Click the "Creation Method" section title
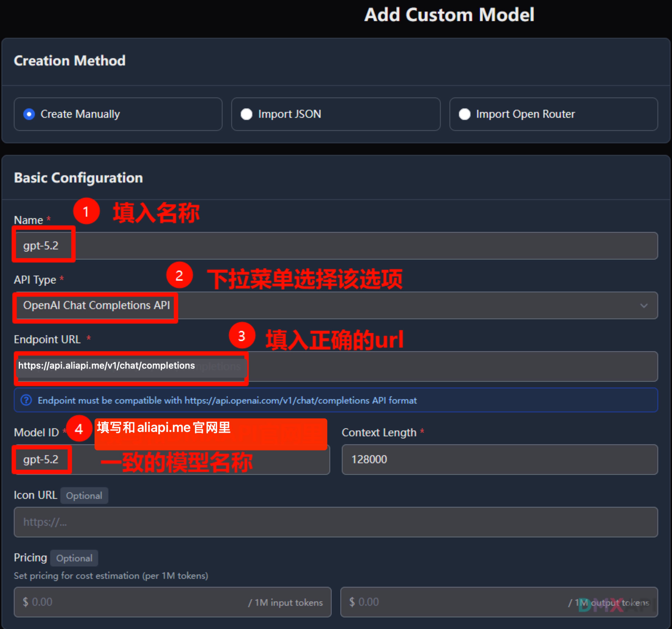 70,61
